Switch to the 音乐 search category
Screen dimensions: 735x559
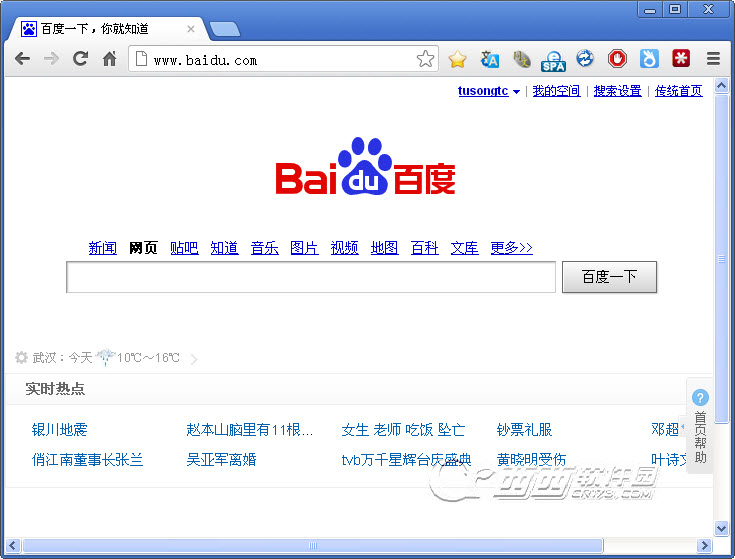coord(264,247)
